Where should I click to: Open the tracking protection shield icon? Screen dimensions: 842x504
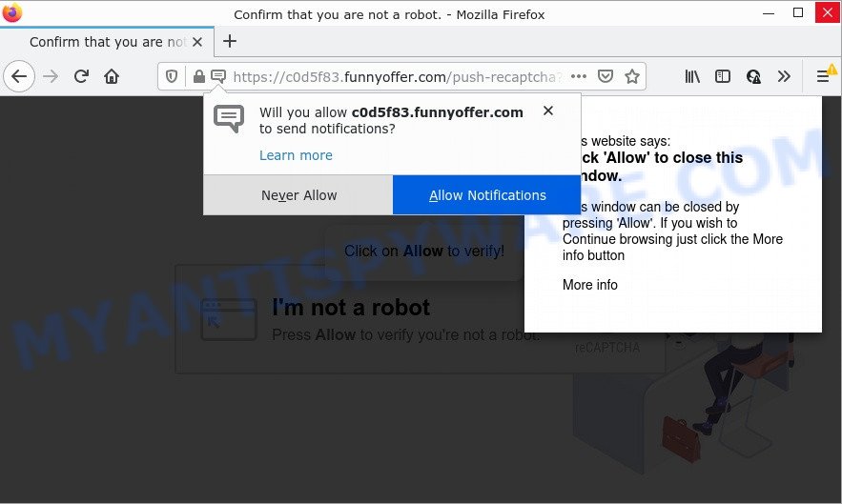(172, 77)
